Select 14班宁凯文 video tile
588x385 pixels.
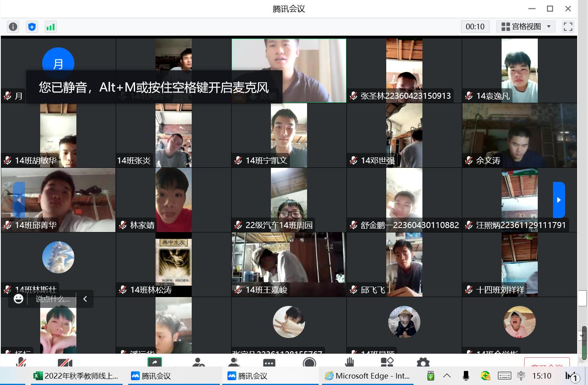point(289,135)
